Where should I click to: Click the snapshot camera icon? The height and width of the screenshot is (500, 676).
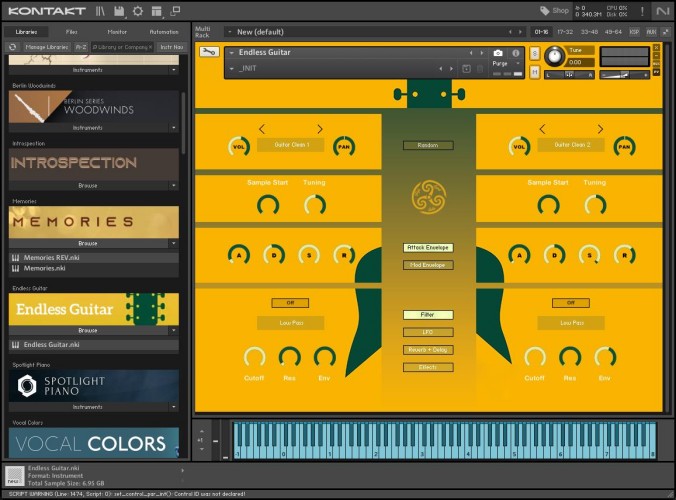498,53
